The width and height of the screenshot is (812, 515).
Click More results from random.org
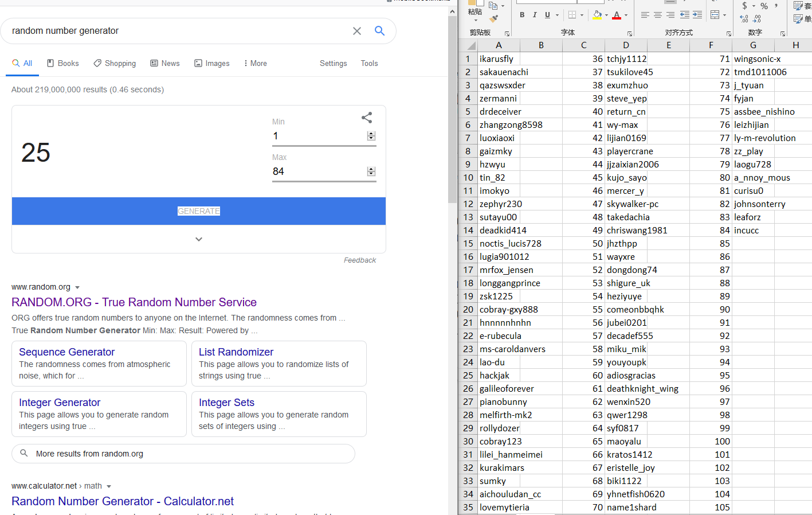(x=183, y=454)
